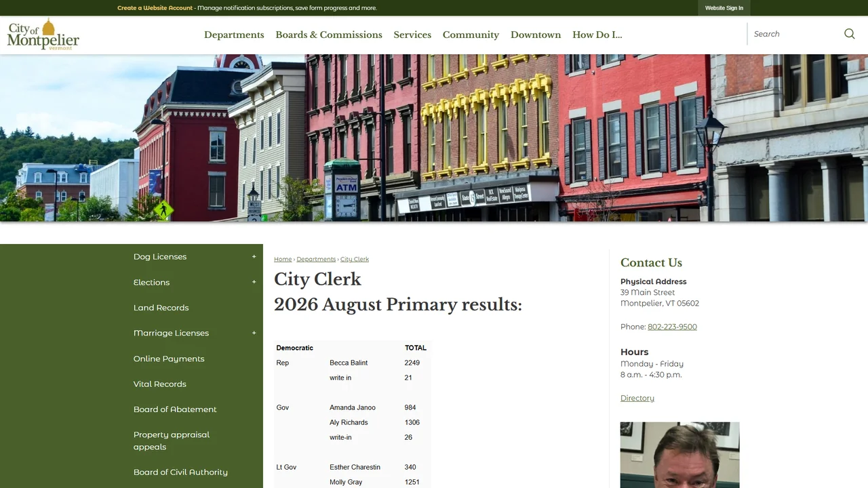The image size is (868, 488).
Task: Go to Home breadcrumb link
Action: [283, 259]
